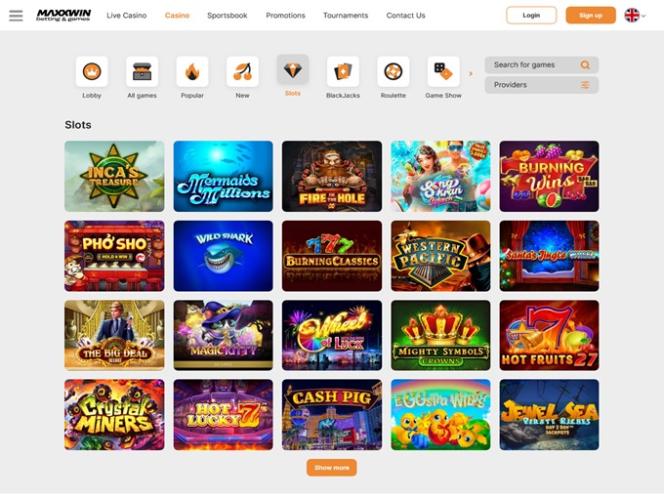The height and width of the screenshot is (499, 664).
Task: Expand more categories with right arrow
Action: (x=470, y=74)
